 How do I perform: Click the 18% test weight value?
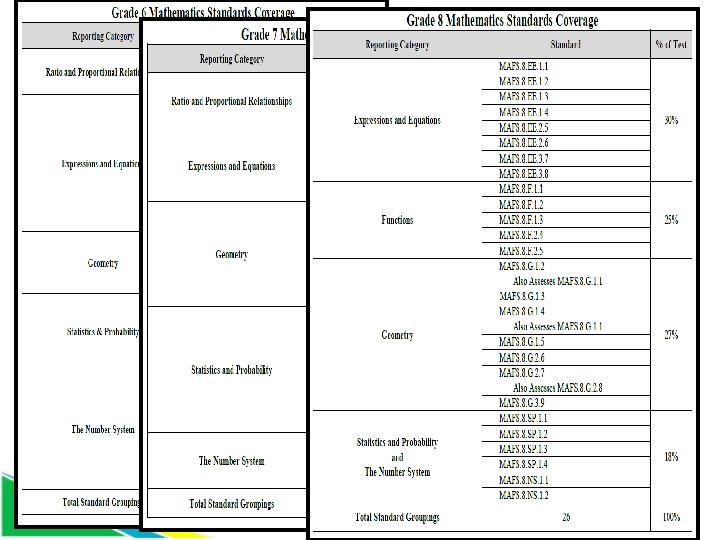671,457
